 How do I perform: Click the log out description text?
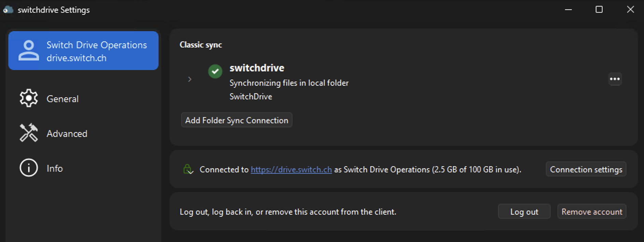288,212
